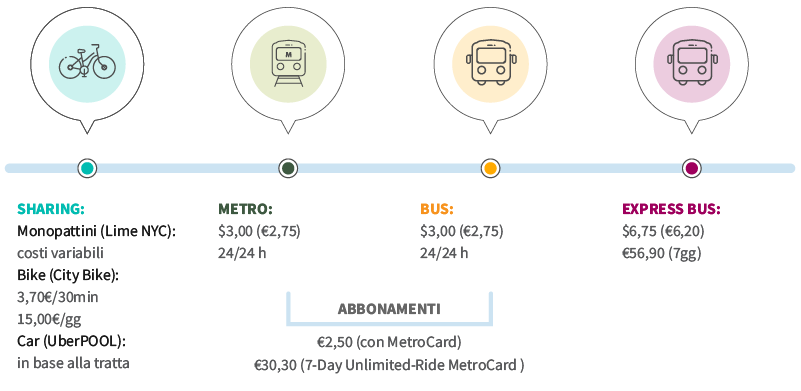Screen dimensions: 801x391
Task: Open the METRO heading label
Action: [x=245, y=209]
